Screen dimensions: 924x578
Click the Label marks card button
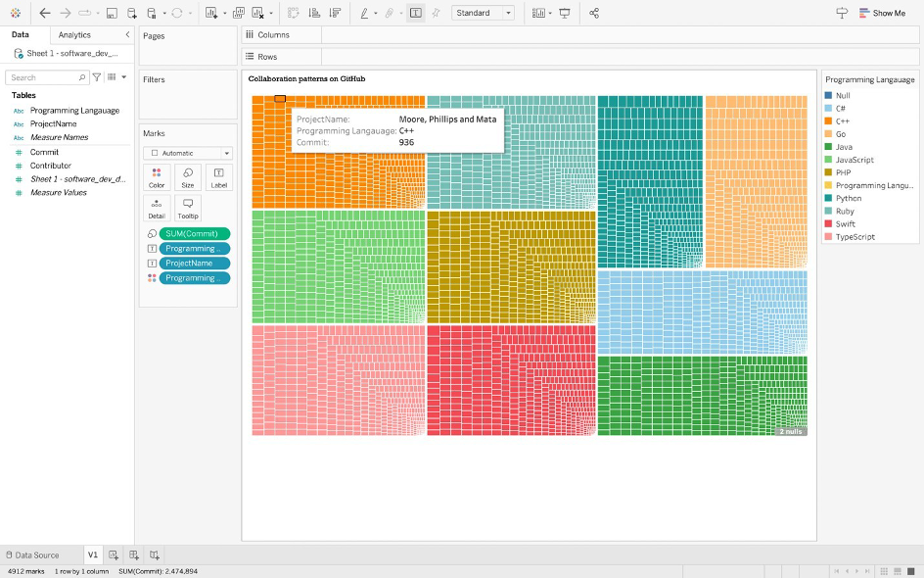[218, 177]
